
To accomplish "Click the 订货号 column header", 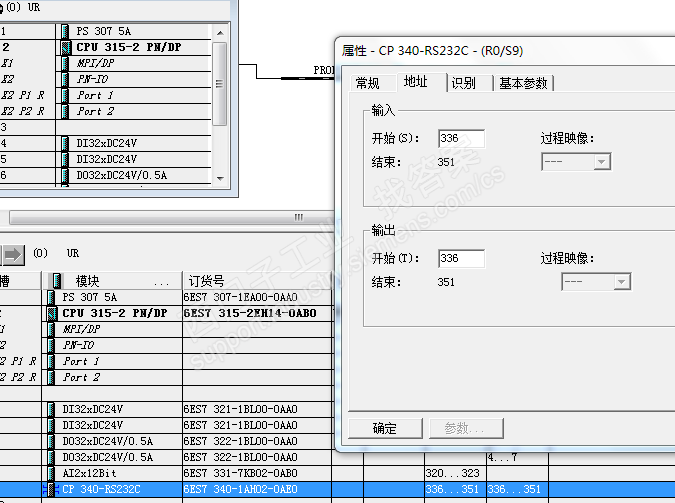I will (x=257, y=281).
